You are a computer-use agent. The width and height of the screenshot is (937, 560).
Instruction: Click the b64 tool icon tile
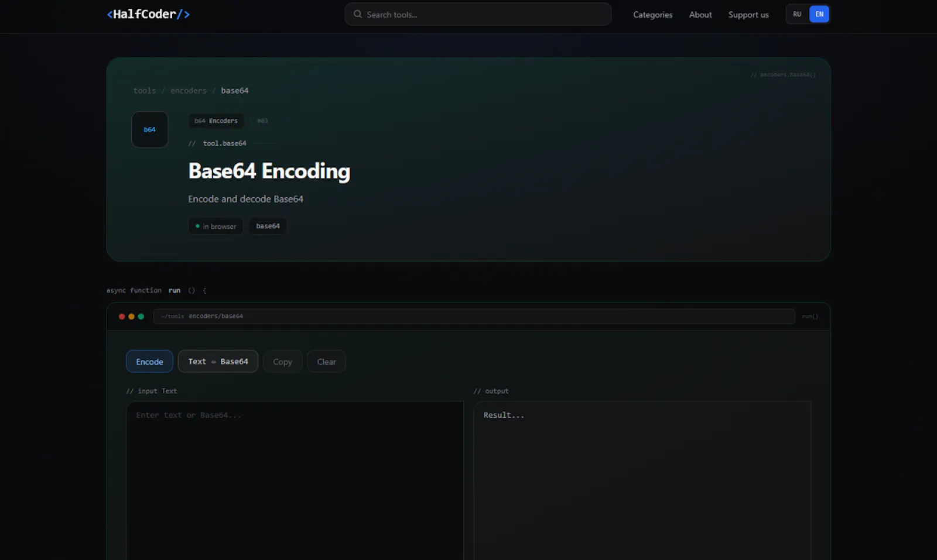pyautogui.click(x=150, y=129)
